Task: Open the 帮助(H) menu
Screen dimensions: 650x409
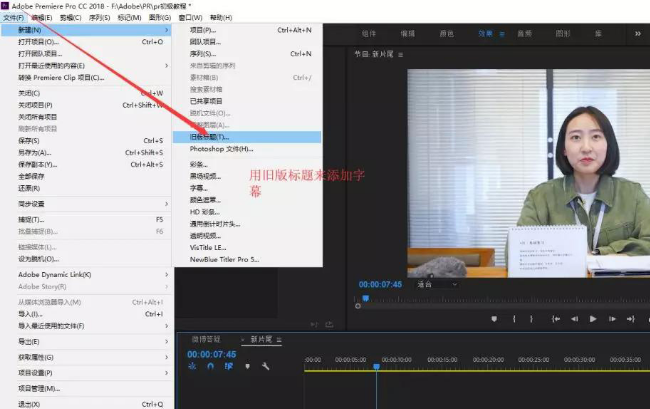Action: click(221, 17)
